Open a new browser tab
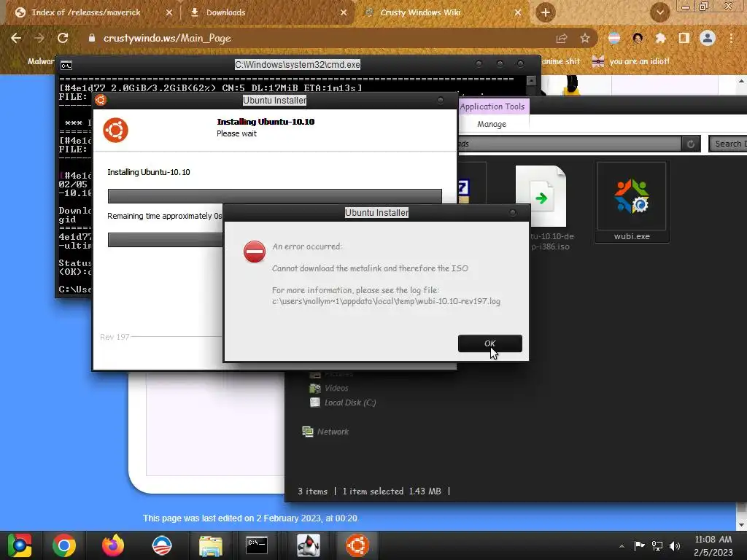 pyautogui.click(x=546, y=12)
